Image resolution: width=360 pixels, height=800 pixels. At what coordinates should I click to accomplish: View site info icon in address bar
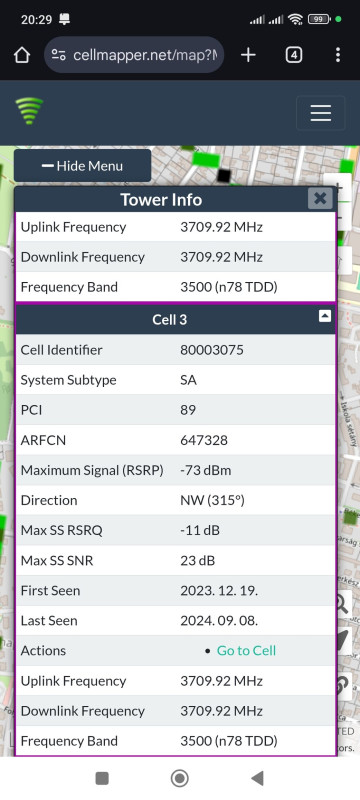tap(59, 55)
